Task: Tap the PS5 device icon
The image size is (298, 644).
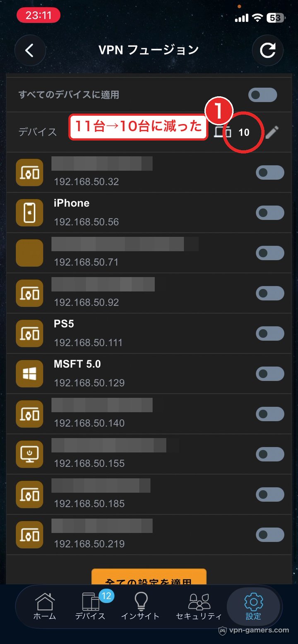Action: coord(29,333)
